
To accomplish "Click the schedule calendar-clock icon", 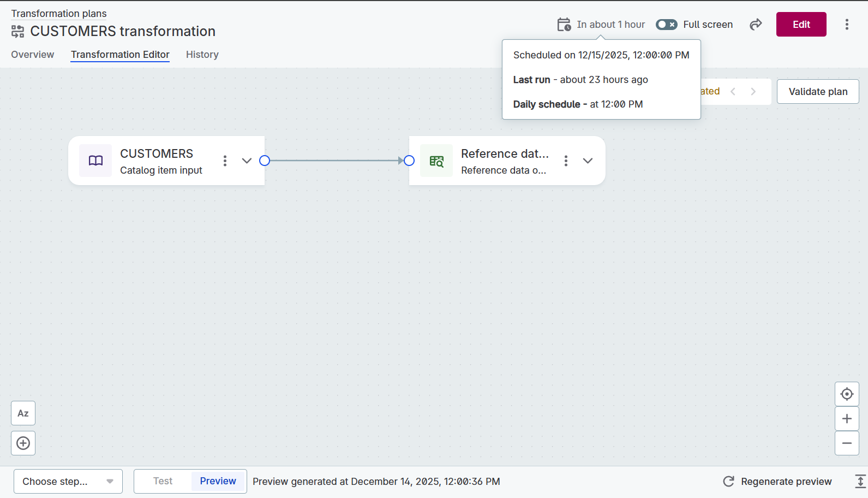I will pyautogui.click(x=564, y=25).
